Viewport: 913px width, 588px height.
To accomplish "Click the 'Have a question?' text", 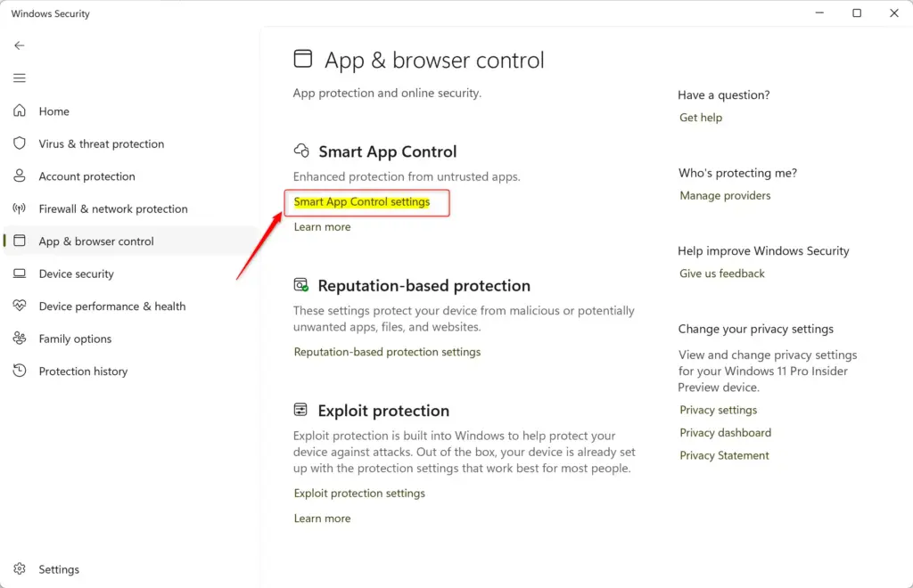I will point(724,94).
